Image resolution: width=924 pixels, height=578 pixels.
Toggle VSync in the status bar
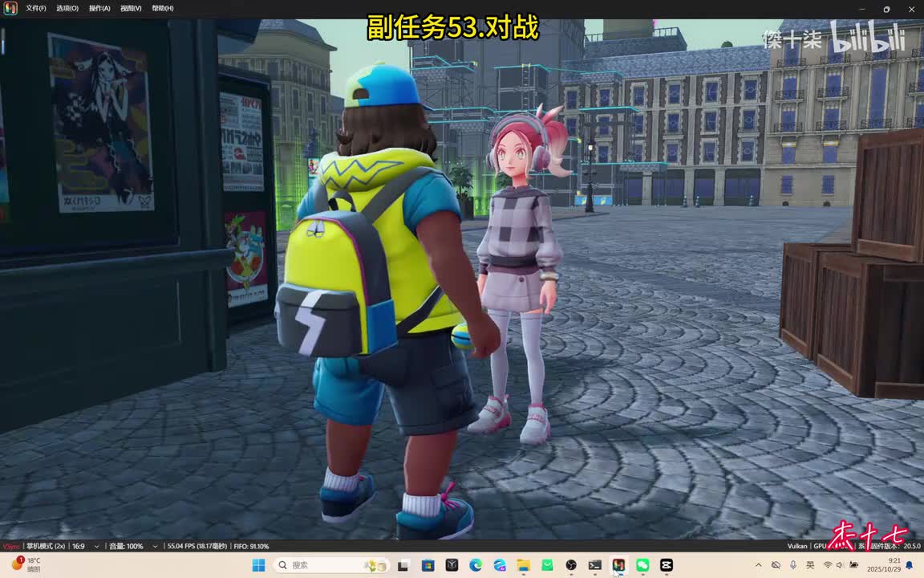coord(11,546)
